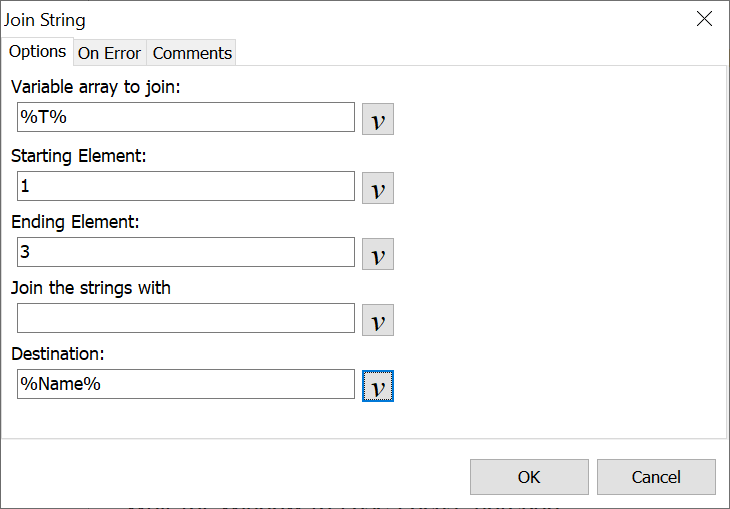
Task: Click variable picker icon for Variable array field
Action: point(378,121)
